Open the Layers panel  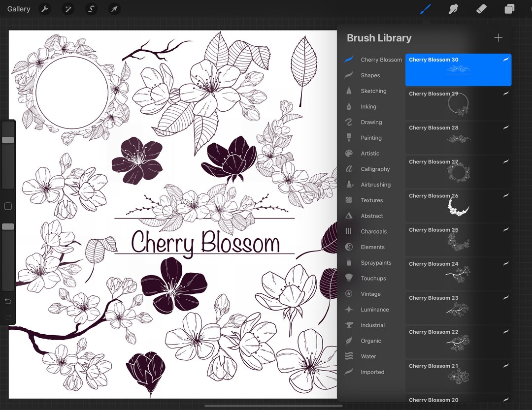tap(509, 9)
